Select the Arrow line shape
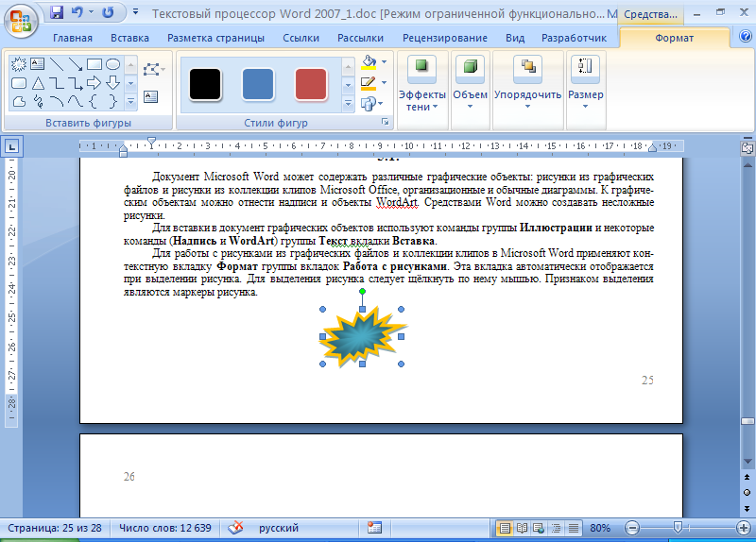The height and width of the screenshot is (542, 756). point(76,63)
